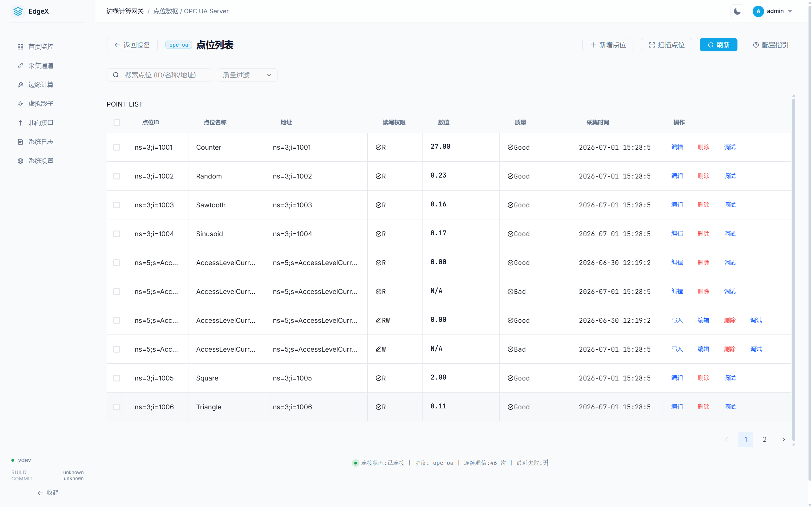Click the RW pencil permission icon
This screenshot has width=812, height=507.
[378, 321]
